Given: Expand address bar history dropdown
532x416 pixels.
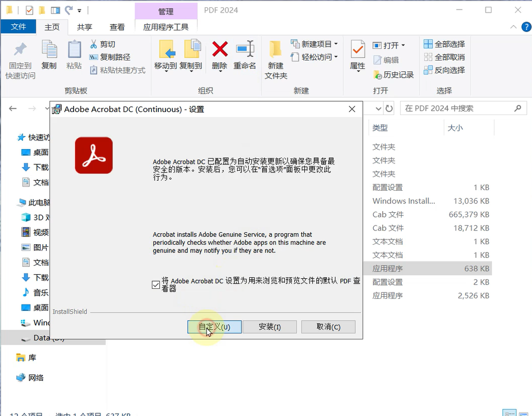Looking at the screenshot, I should click(378, 109).
